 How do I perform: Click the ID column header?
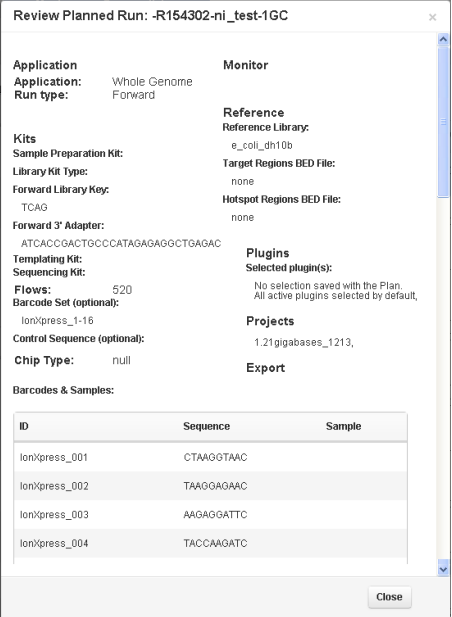24,426
